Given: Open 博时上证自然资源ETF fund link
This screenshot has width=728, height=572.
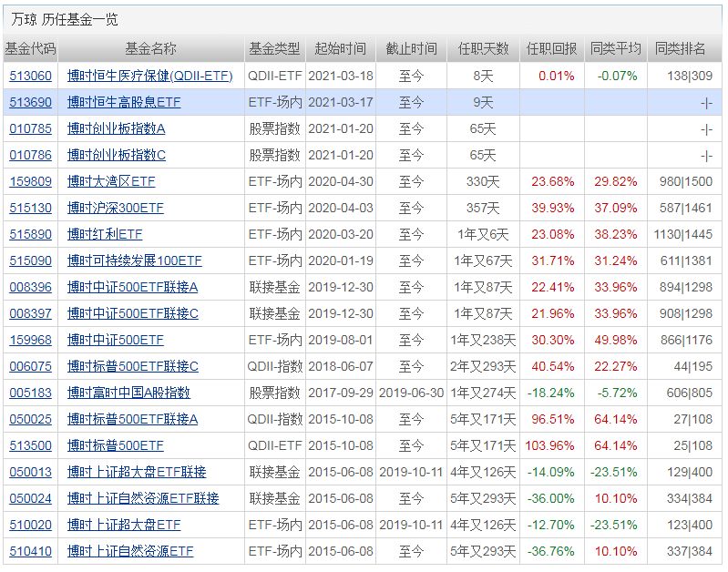Looking at the screenshot, I should coord(130,552).
